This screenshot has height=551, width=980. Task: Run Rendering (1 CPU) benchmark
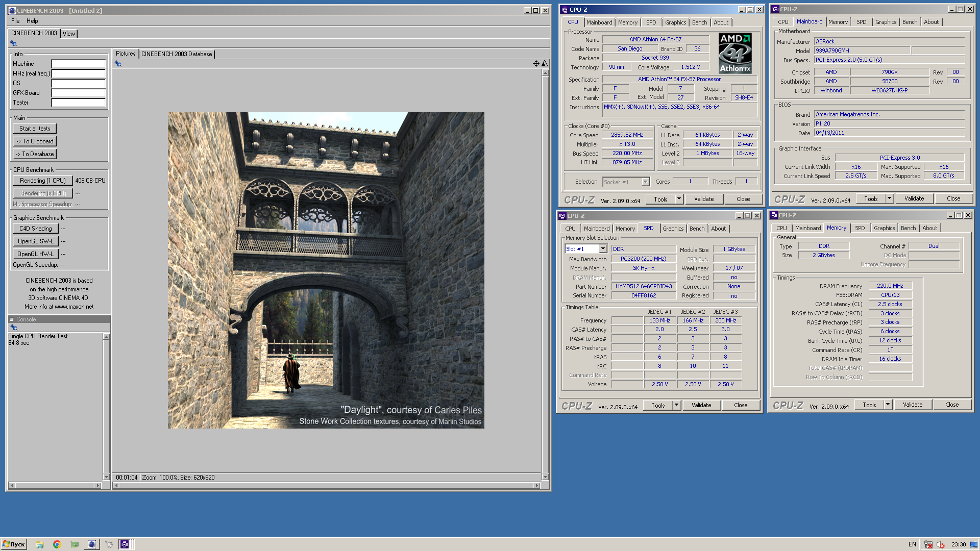pos(43,181)
